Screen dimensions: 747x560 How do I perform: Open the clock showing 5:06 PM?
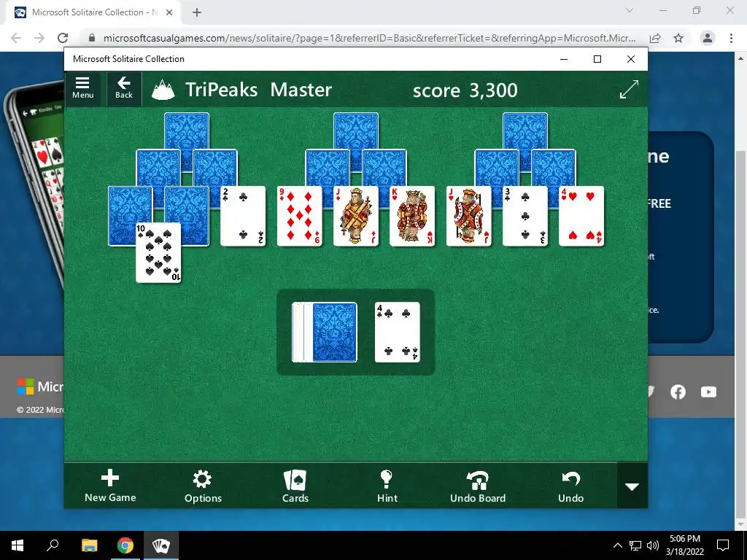coord(684,545)
